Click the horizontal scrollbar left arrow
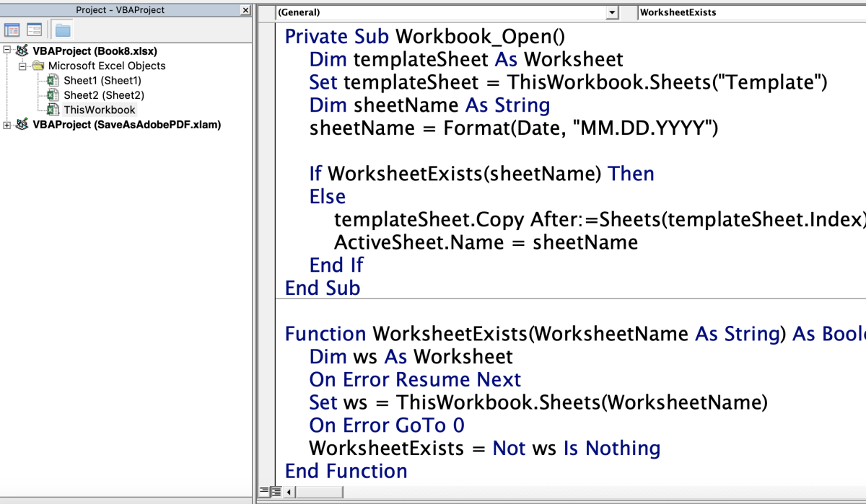Screen dimensions: 866x504 (290, 492)
